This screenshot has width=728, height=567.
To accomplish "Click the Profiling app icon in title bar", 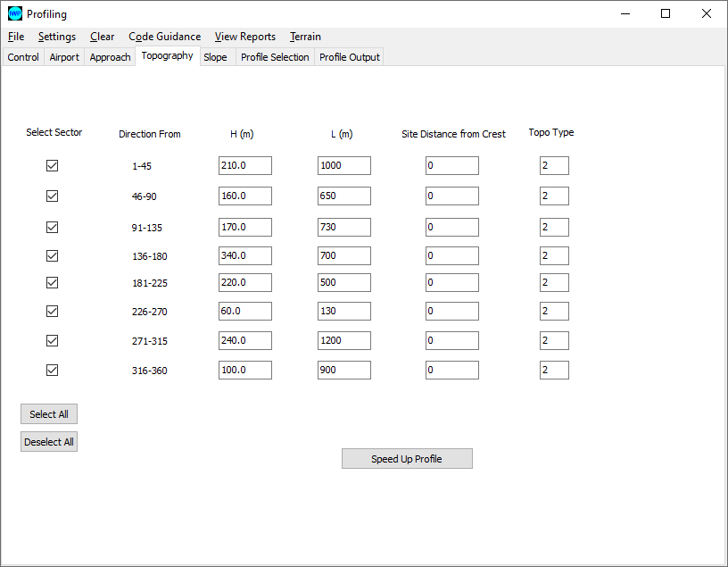I will [x=14, y=14].
